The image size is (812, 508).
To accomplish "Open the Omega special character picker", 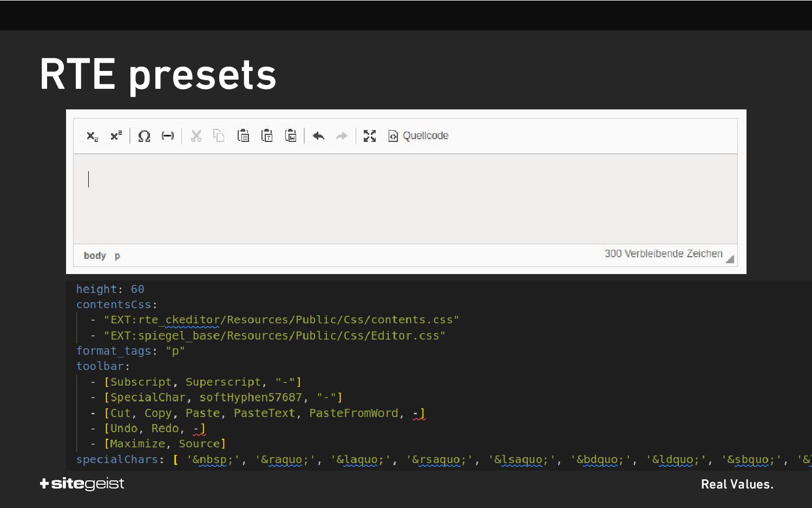I will pos(144,136).
